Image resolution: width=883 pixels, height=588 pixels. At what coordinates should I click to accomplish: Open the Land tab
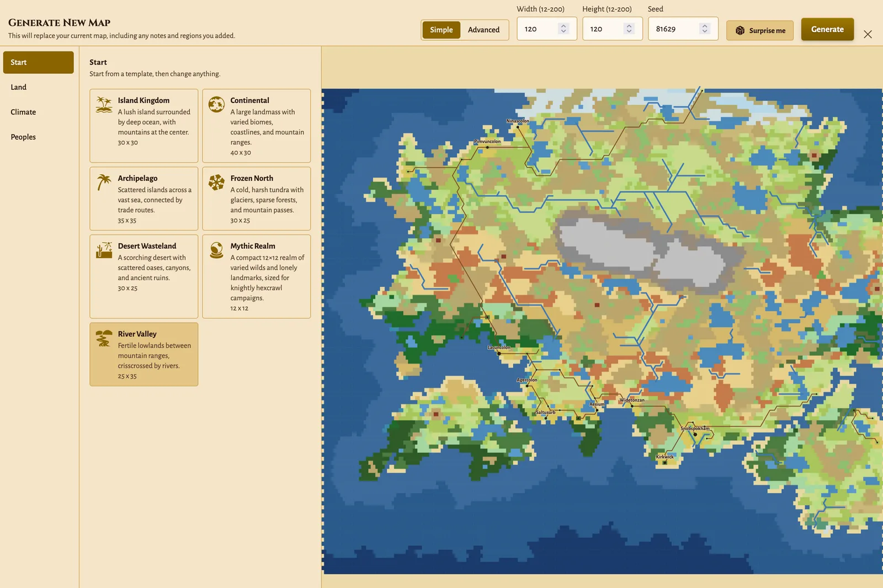click(39, 87)
